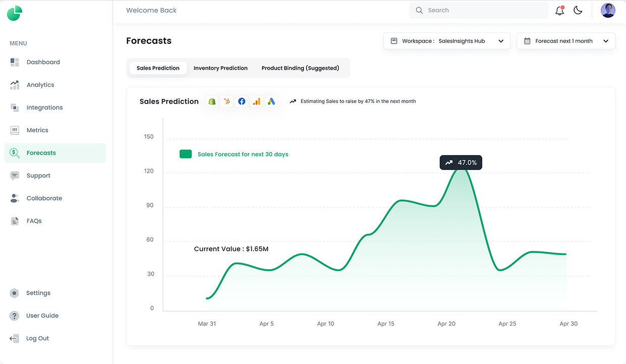Open the User Guide link

point(42,316)
